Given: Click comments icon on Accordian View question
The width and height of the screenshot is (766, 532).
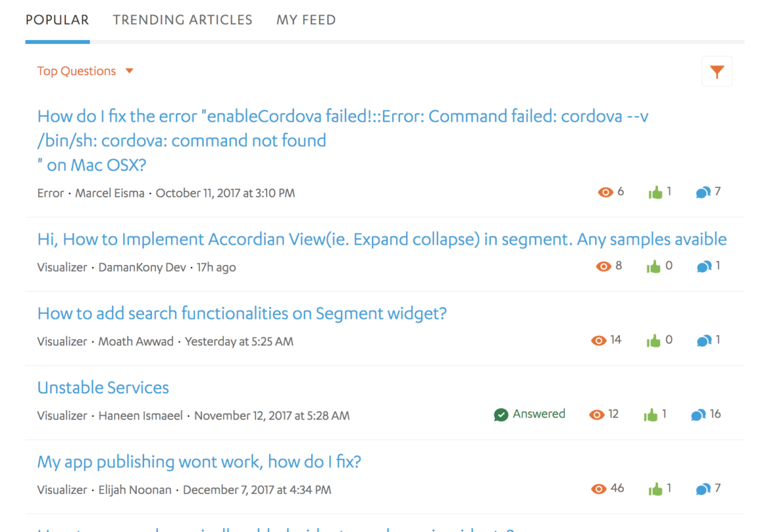Looking at the screenshot, I should pyautogui.click(x=704, y=267).
